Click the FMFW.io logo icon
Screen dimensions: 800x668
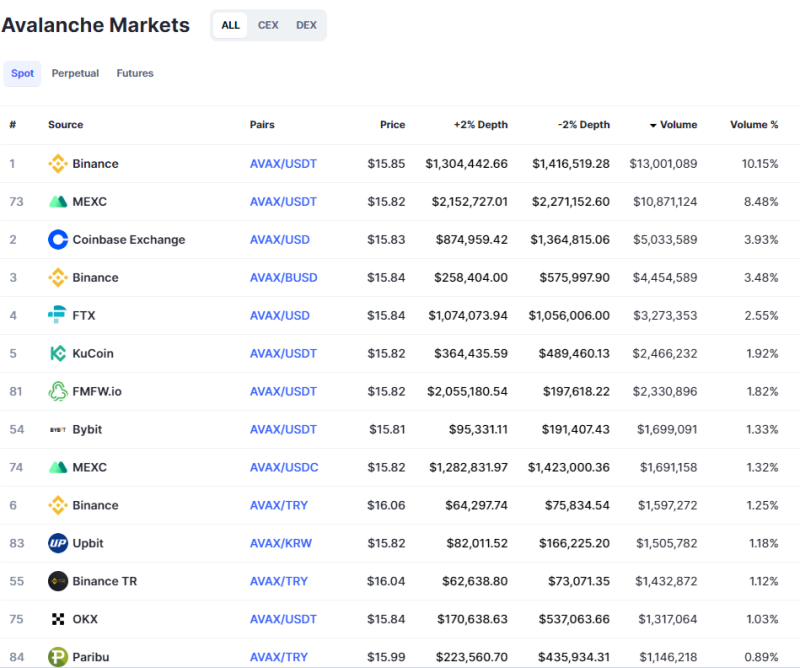pos(58,391)
